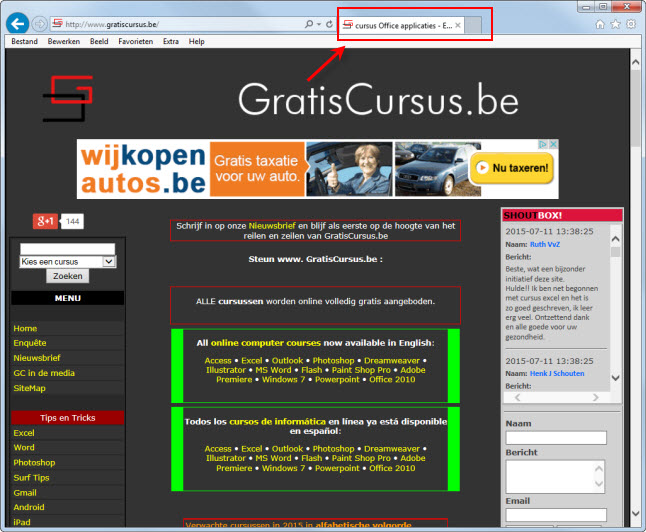Screen dimensions: 646x532
Task: Open the Help menu
Action: click(x=197, y=41)
